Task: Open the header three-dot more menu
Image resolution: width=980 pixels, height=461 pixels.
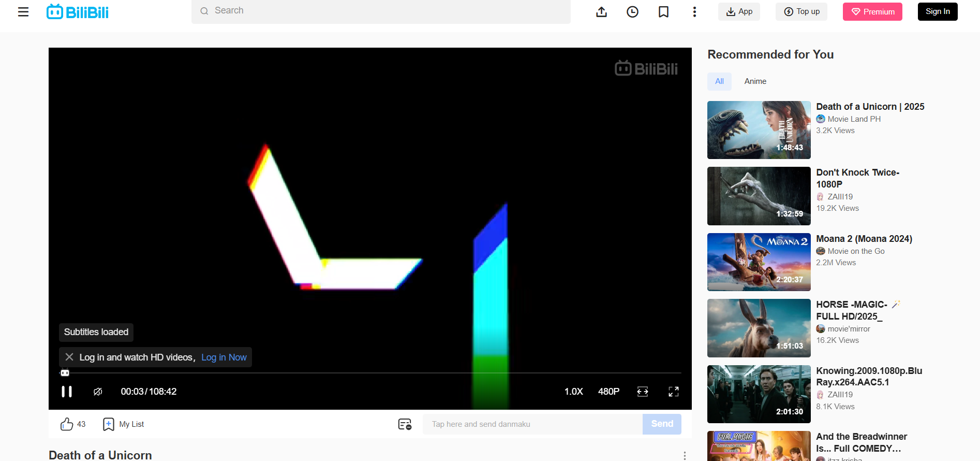Action: pyautogui.click(x=694, y=12)
